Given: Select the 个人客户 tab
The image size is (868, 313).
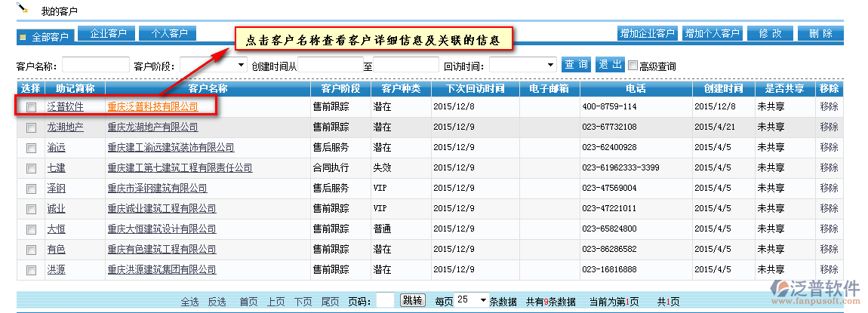Looking at the screenshot, I should (x=168, y=33).
